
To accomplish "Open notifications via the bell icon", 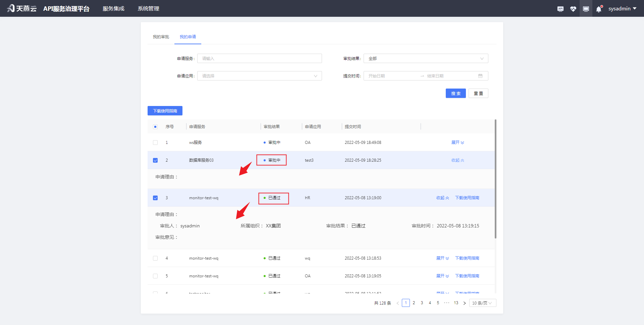I will [599, 8].
